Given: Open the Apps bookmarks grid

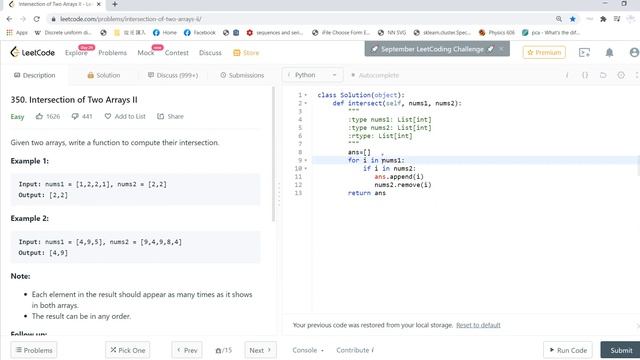Looking at the screenshot, I should (17, 33).
